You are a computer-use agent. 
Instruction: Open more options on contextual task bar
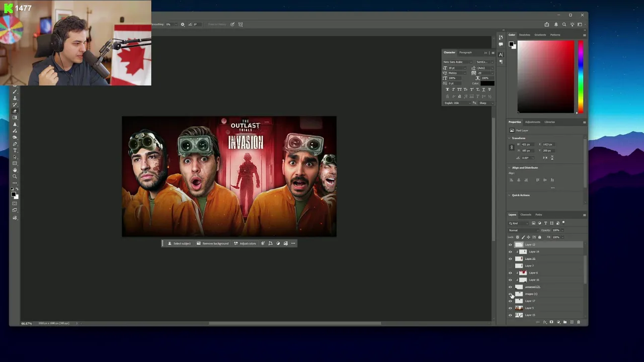coord(293,243)
